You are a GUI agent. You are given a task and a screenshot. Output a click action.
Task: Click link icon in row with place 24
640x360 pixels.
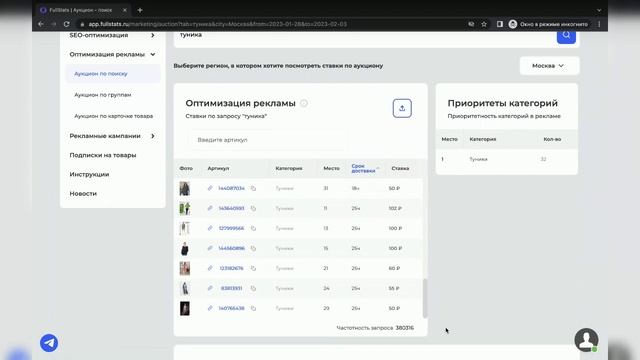[210, 288]
